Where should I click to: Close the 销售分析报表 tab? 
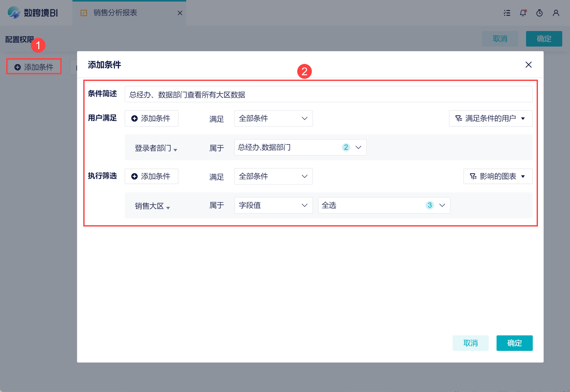coord(180,13)
